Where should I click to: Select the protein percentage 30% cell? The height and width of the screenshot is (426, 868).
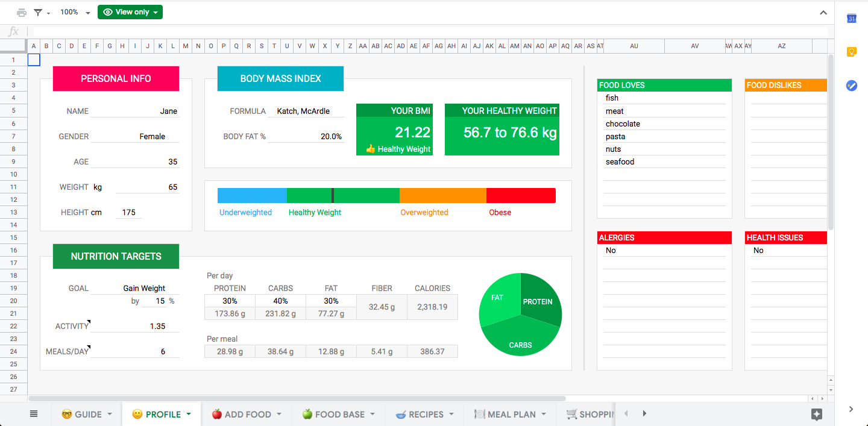click(x=230, y=301)
